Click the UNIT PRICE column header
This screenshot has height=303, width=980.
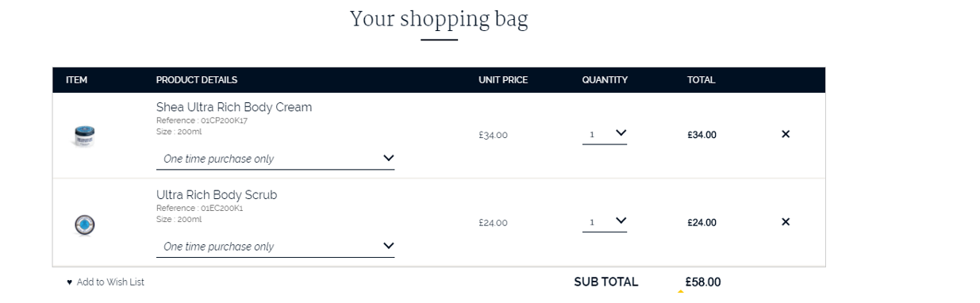(503, 80)
